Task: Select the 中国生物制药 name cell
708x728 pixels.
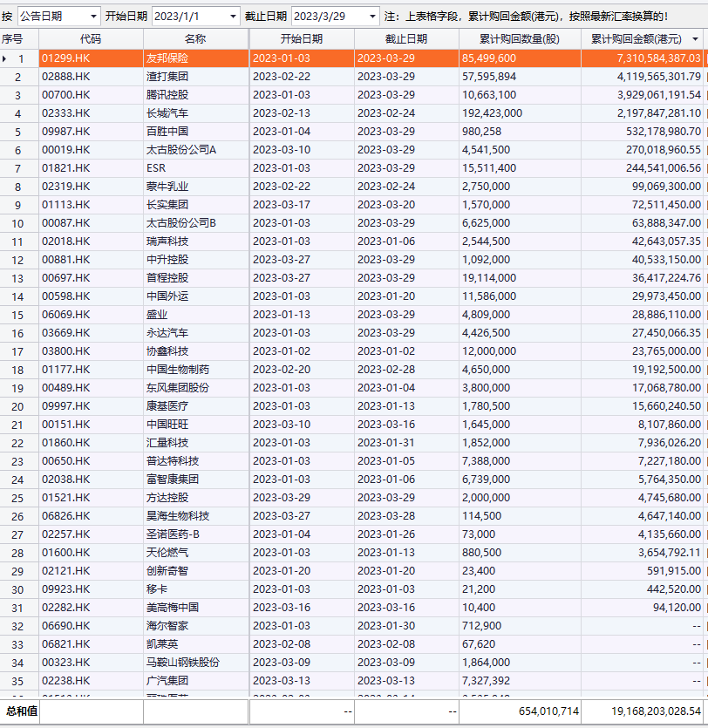Action: point(195,370)
